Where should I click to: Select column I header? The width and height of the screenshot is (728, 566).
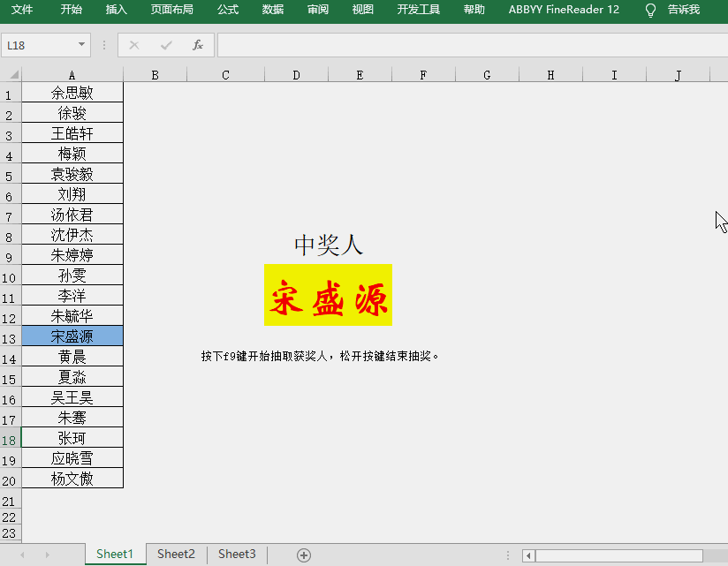click(x=614, y=75)
